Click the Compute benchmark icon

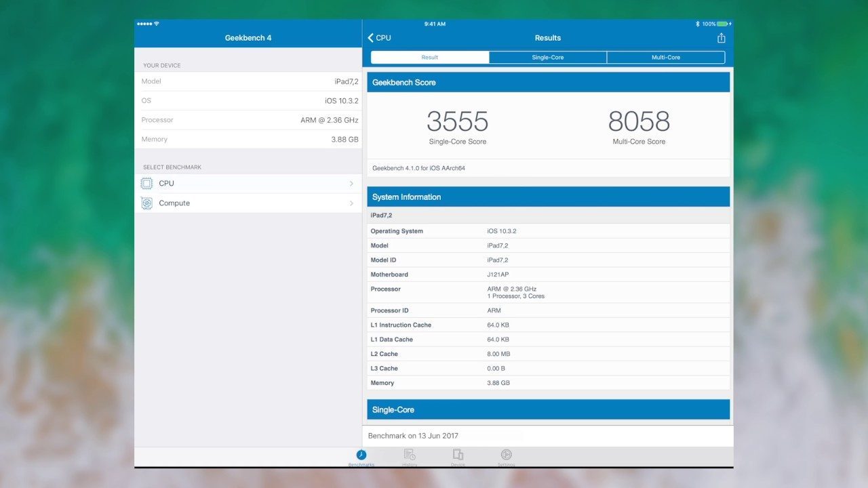146,203
